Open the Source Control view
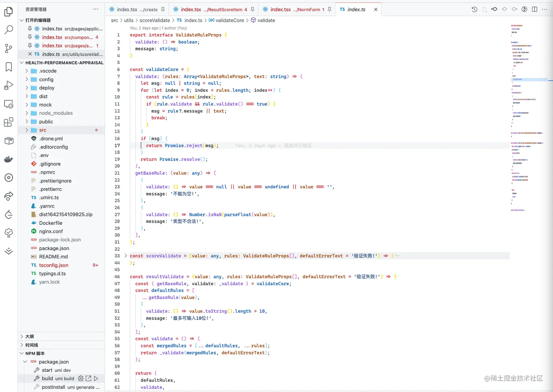 pos(8,48)
